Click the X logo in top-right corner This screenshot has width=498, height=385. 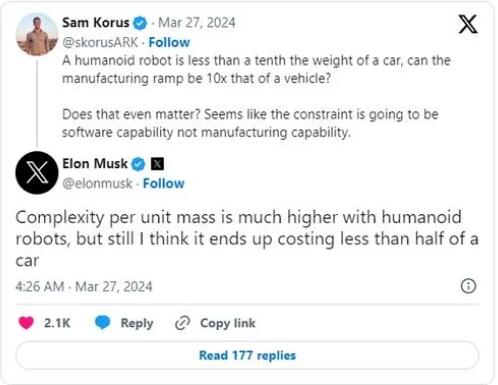468,24
